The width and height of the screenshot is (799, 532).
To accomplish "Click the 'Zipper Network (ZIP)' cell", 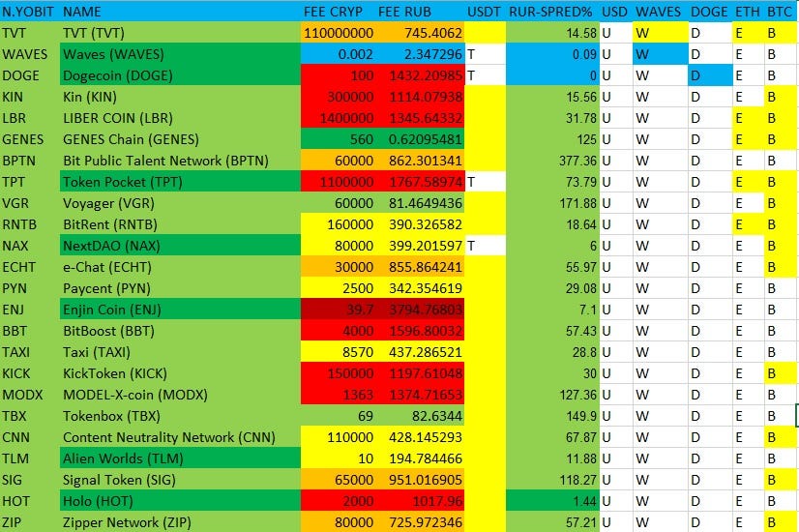I will tap(180, 521).
